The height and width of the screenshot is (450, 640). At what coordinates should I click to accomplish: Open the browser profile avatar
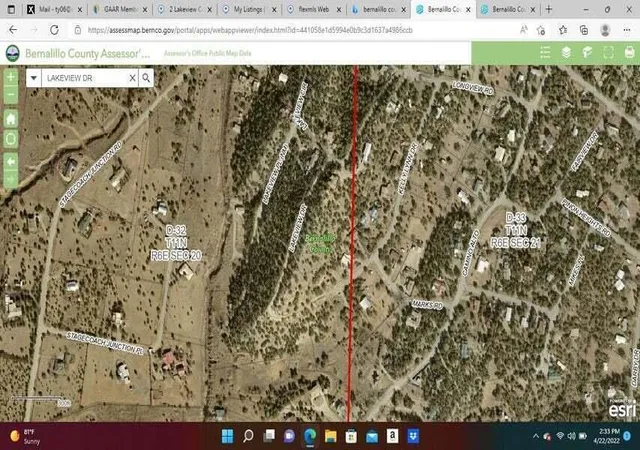(x=605, y=30)
